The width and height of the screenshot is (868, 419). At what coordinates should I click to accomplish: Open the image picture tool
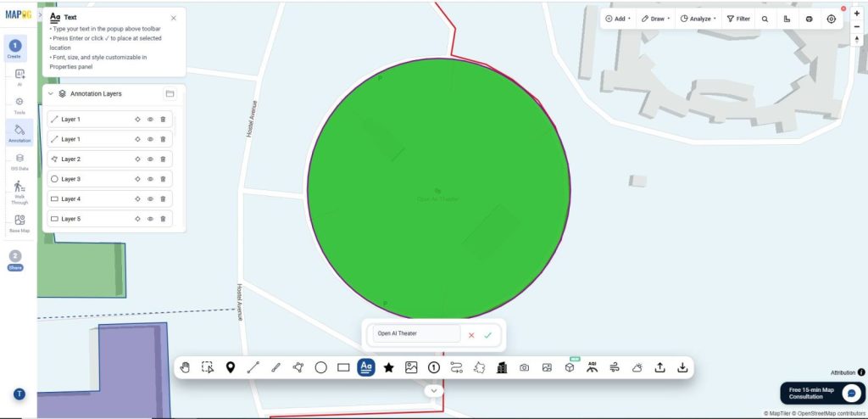coord(411,367)
